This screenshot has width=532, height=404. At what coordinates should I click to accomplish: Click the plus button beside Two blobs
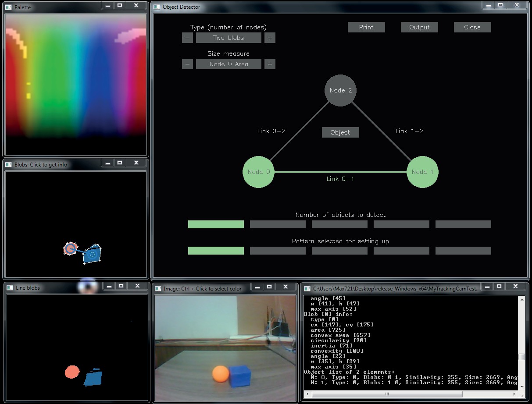[270, 38]
